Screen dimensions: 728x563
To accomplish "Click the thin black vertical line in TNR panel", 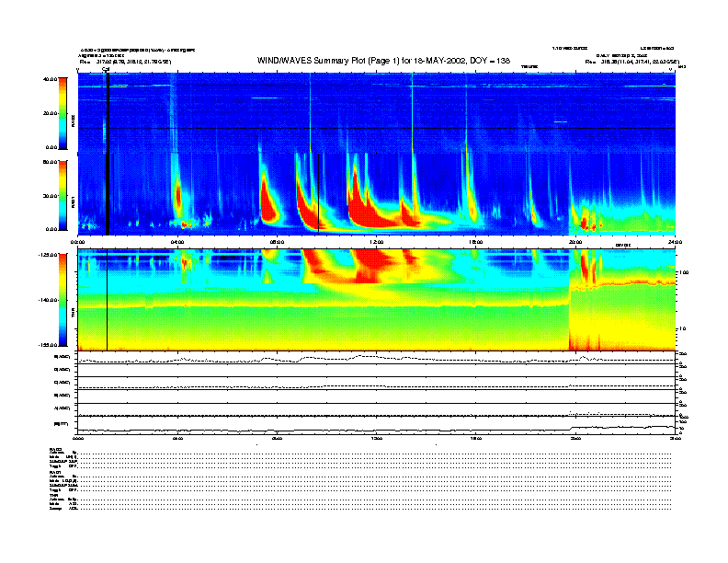I will (x=108, y=300).
